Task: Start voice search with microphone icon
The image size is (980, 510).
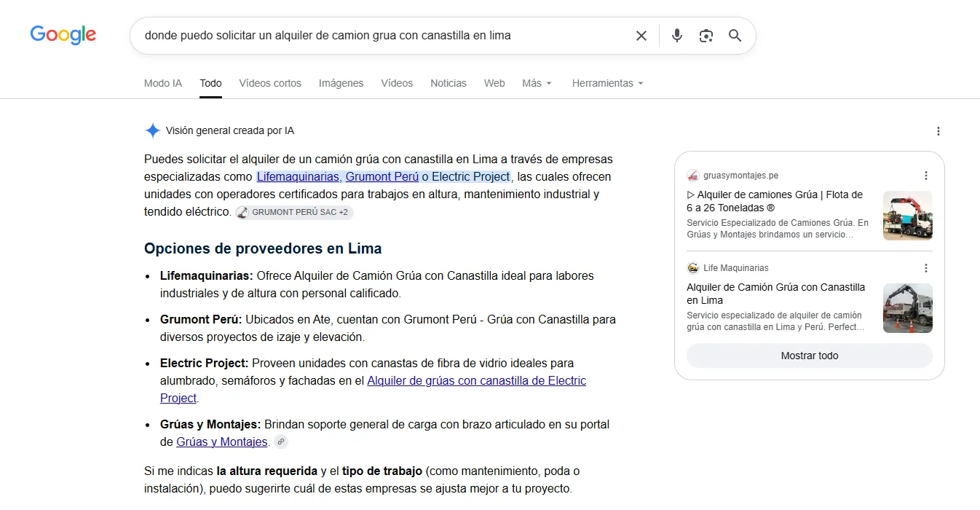Action: (x=677, y=36)
